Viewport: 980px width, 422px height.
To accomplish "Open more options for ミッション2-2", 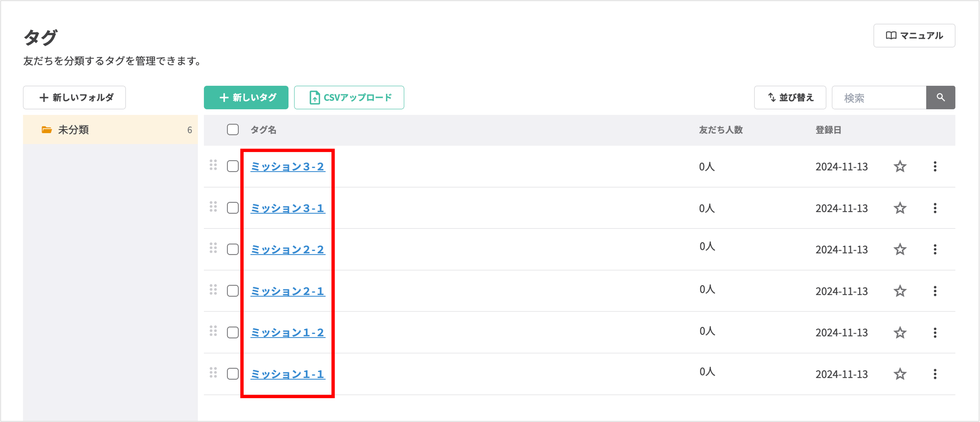I will coord(935,250).
